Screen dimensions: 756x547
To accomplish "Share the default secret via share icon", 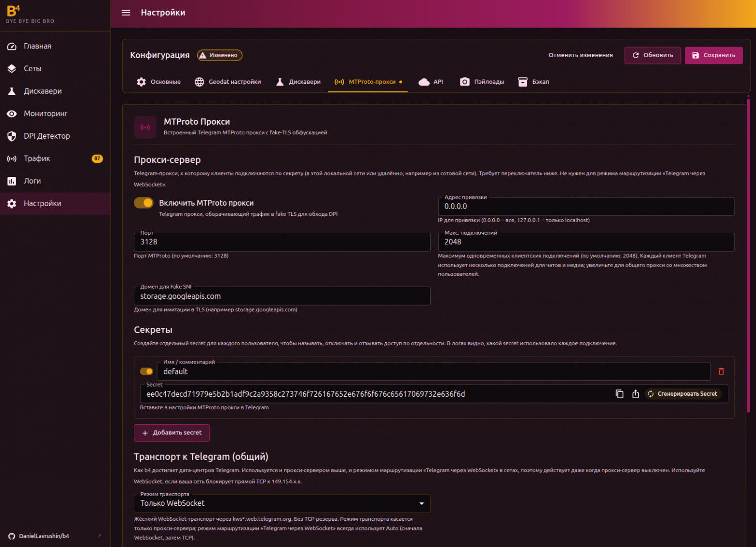I will coord(636,394).
